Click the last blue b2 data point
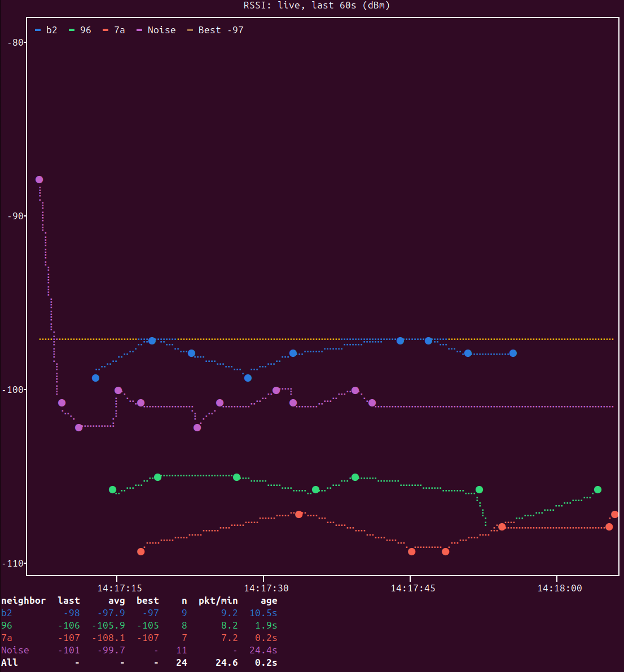Viewport: 624px width, 672px height. [x=513, y=353]
